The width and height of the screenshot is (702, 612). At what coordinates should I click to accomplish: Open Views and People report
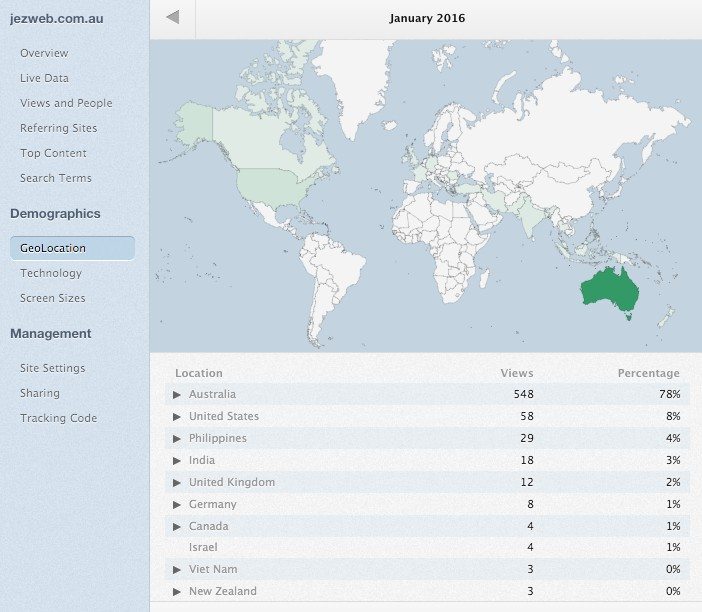(x=66, y=103)
